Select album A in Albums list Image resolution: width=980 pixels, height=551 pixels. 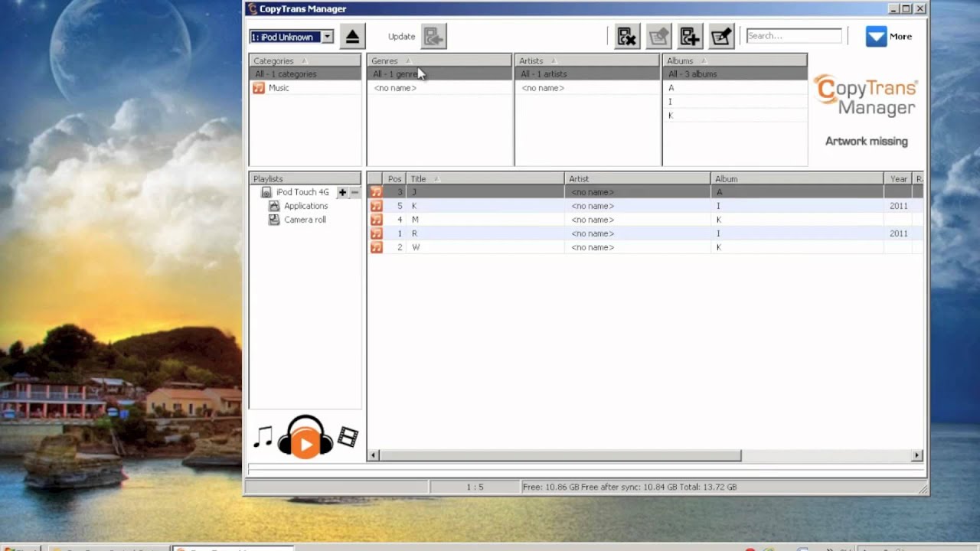(x=734, y=88)
